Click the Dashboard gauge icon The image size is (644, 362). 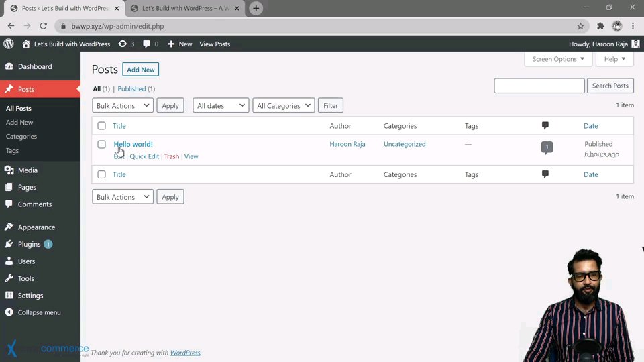(9, 66)
